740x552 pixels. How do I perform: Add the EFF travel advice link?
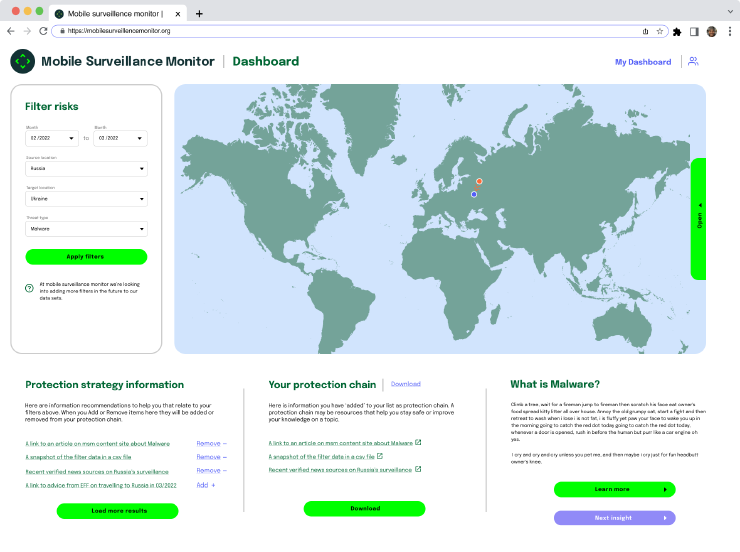pyautogui.click(x=205, y=484)
